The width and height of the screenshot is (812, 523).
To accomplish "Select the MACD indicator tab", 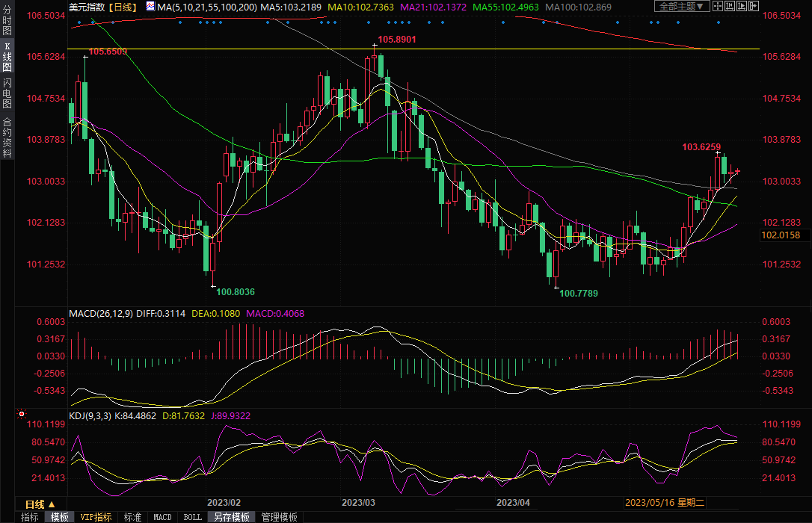I will pos(162,517).
